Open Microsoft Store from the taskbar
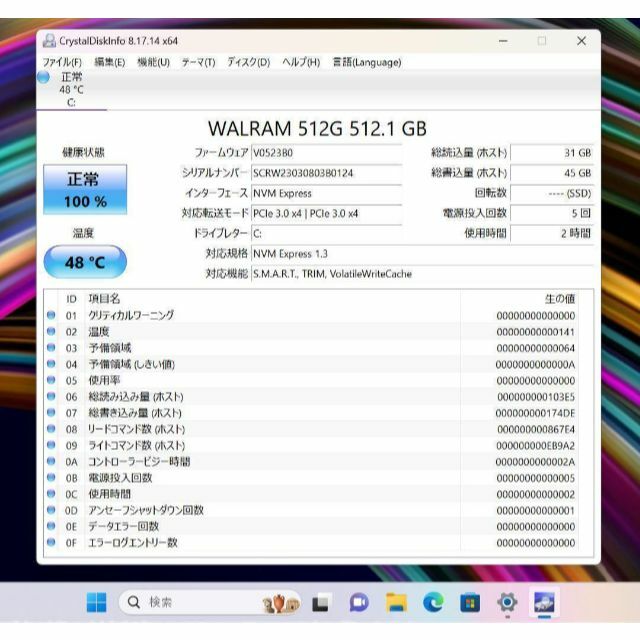640x640 pixels. (x=470, y=603)
